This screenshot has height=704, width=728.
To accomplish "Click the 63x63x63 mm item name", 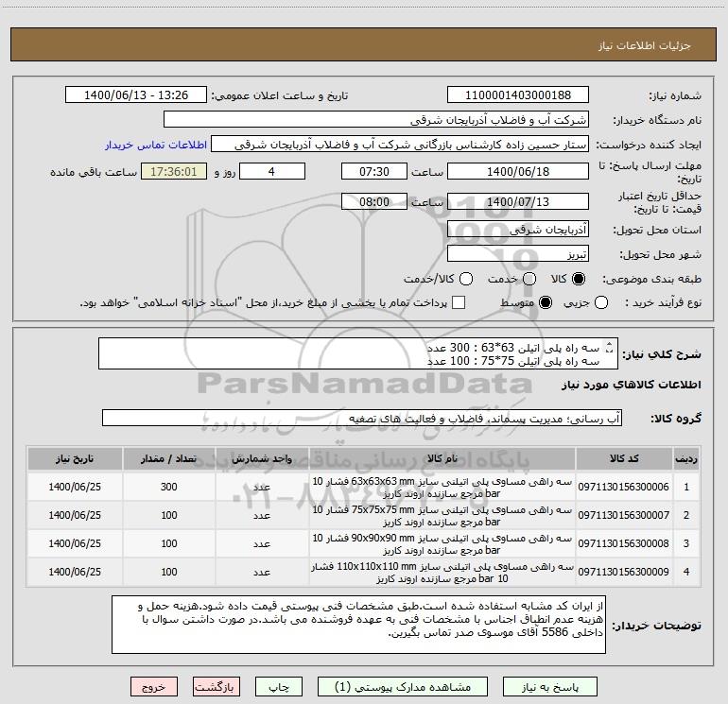I will pos(442,488).
